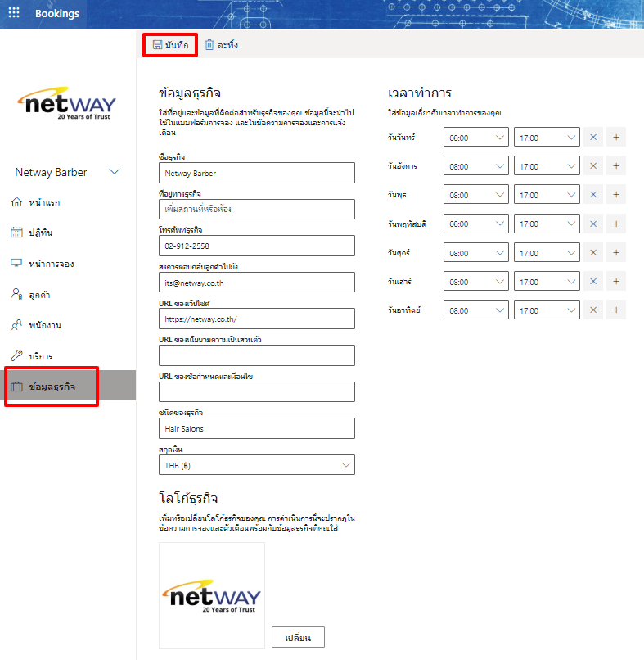This screenshot has height=660, width=644.
Task: Click the business phone number field
Action: tap(257, 246)
